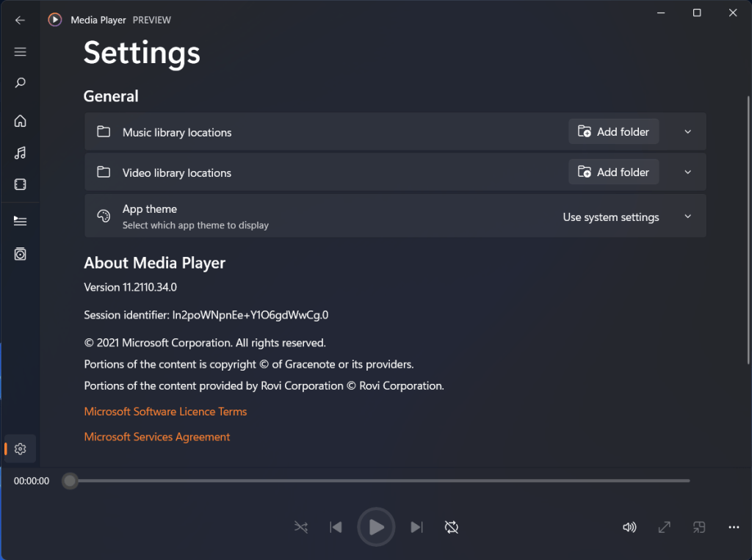Select the Settings gear icon
The height and width of the screenshot is (560, 752).
tap(20, 448)
